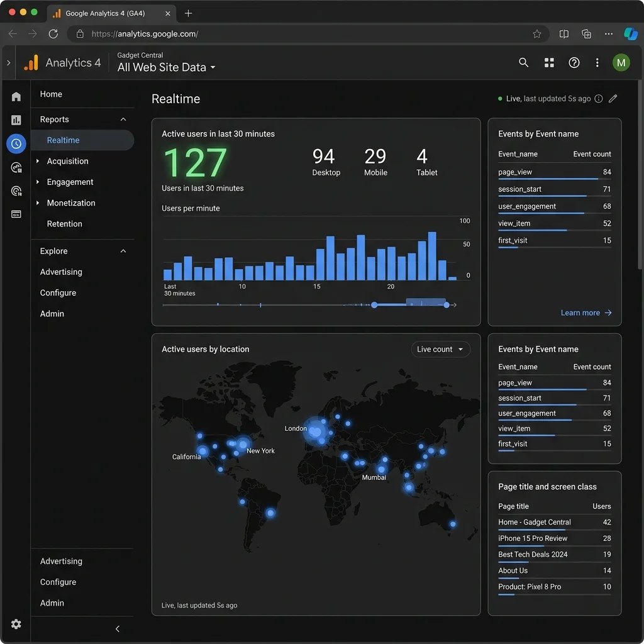View site information lock icon
644x644 pixels.
point(80,34)
